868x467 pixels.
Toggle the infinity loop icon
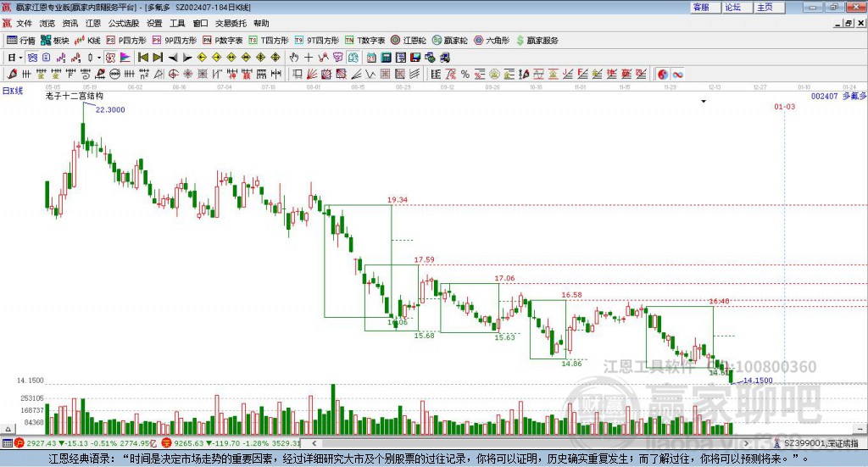tap(677, 74)
